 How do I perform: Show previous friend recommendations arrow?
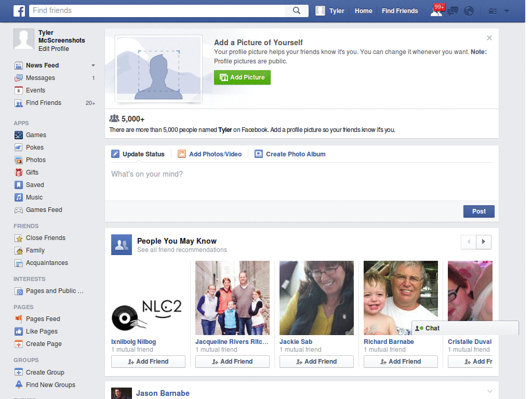[469, 242]
